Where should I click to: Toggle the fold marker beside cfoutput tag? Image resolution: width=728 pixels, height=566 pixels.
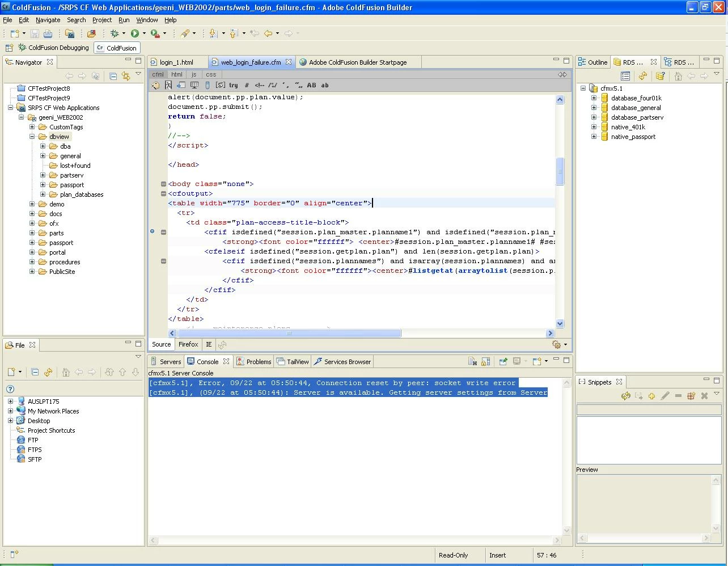tap(163, 193)
